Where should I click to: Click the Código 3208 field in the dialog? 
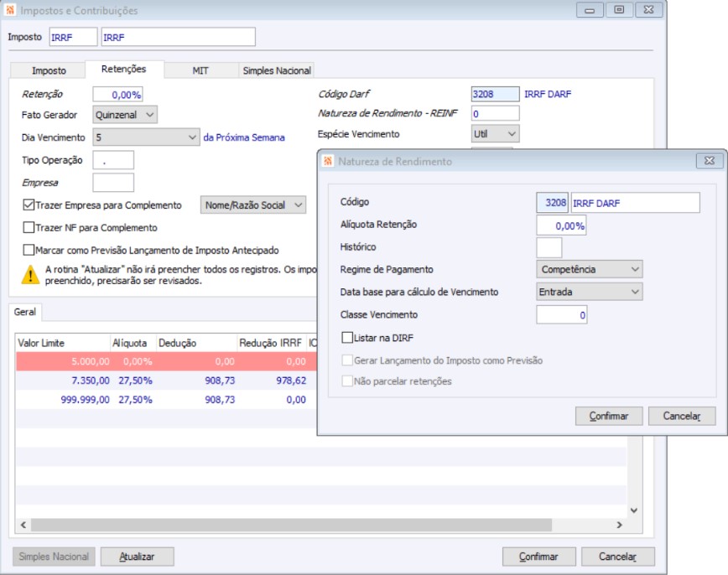pos(552,203)
